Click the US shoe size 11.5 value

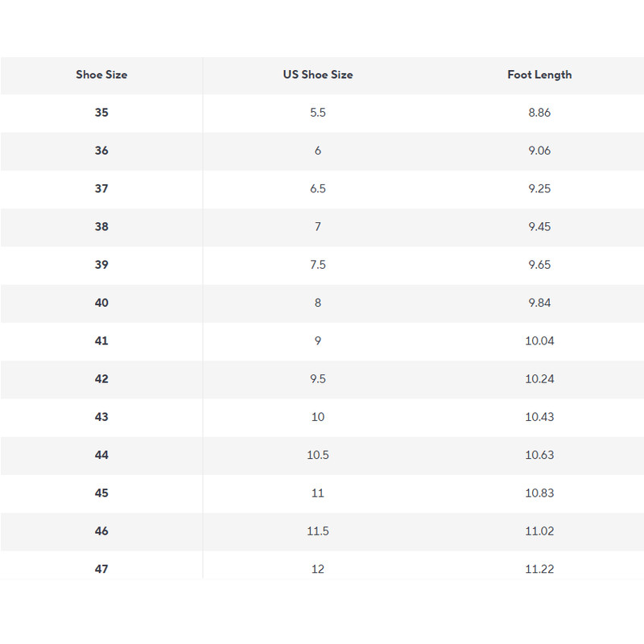tap(318, 531)
